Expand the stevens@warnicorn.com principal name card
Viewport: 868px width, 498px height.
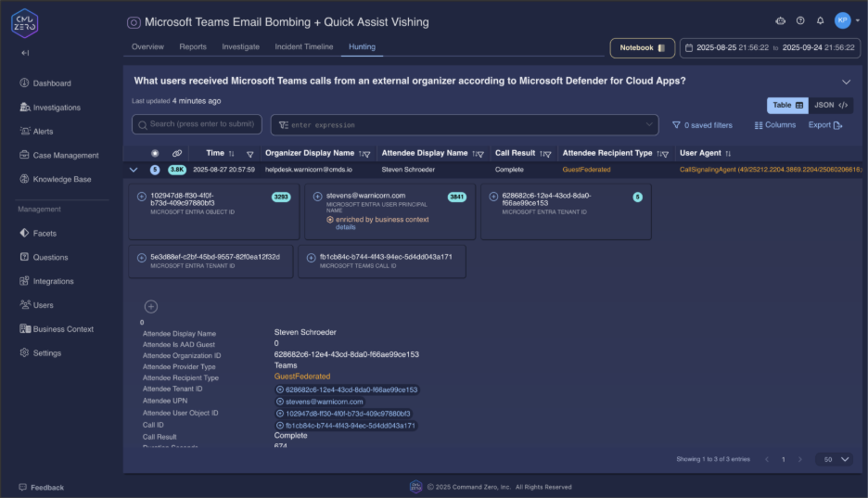(x=318, y=197)
